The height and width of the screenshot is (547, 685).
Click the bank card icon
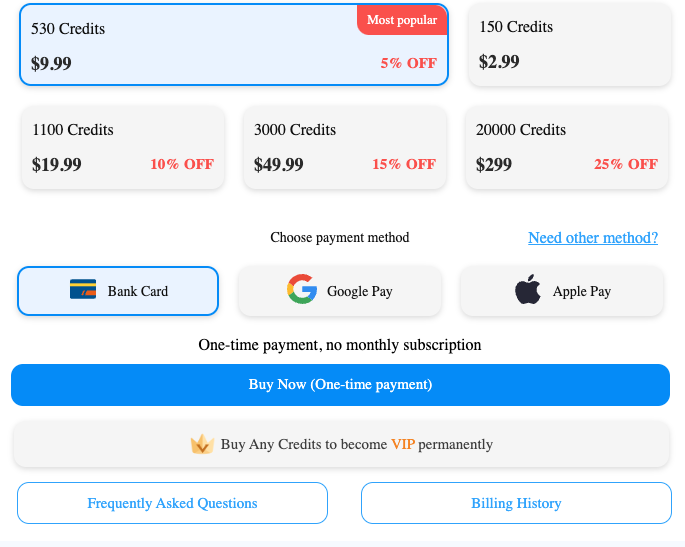click(x=83, y=289)
